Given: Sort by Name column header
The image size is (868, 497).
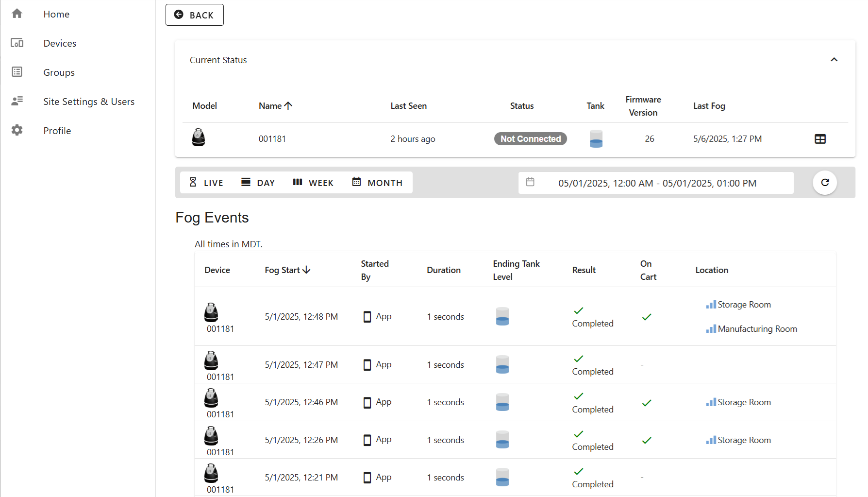Looking at the screenshot, I should click(275, 106).
